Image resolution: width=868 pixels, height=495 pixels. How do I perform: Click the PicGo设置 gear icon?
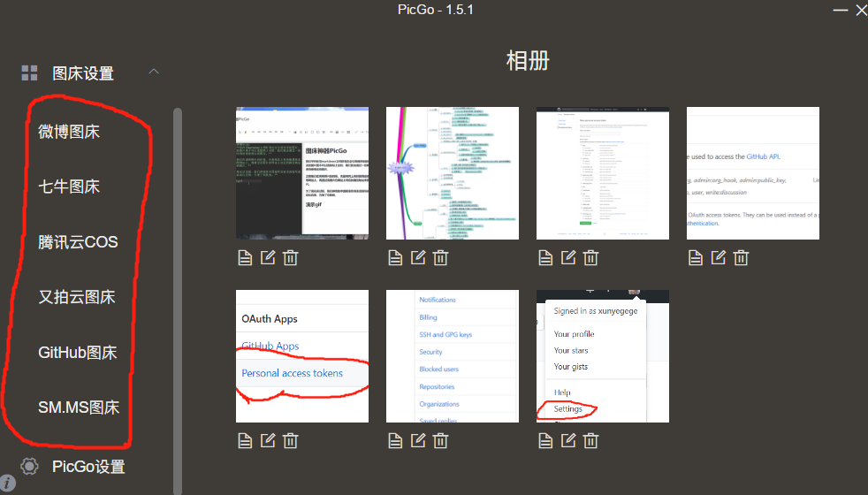pyautogui.click(x=29, y=466)
